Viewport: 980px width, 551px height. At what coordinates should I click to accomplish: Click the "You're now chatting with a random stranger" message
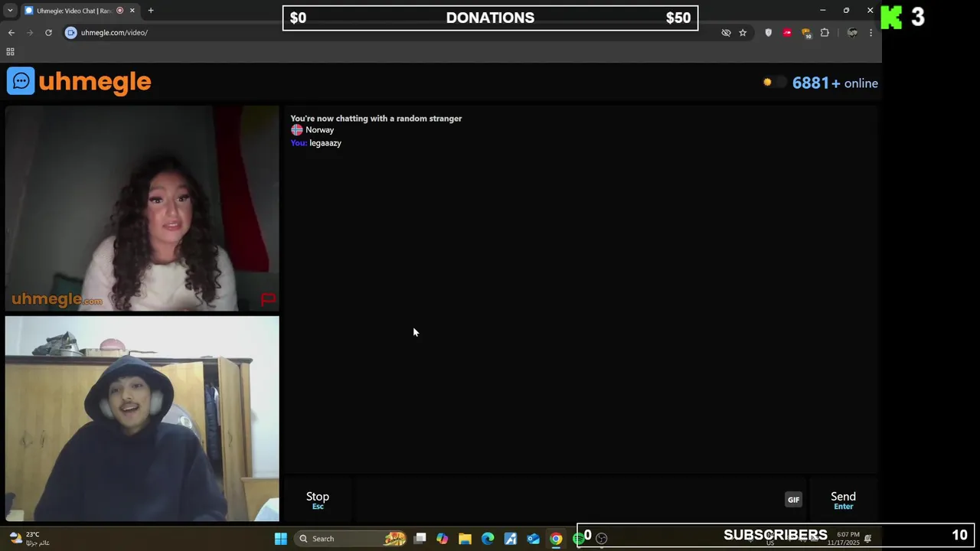click(x=376, y=119)
